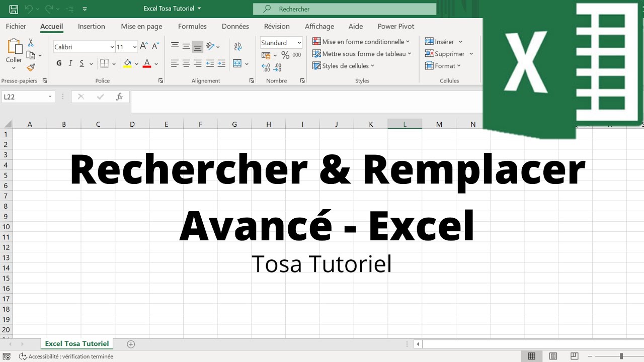
Task: Click Mettre sous forme de tableau
Action: [x=362, y=54]
